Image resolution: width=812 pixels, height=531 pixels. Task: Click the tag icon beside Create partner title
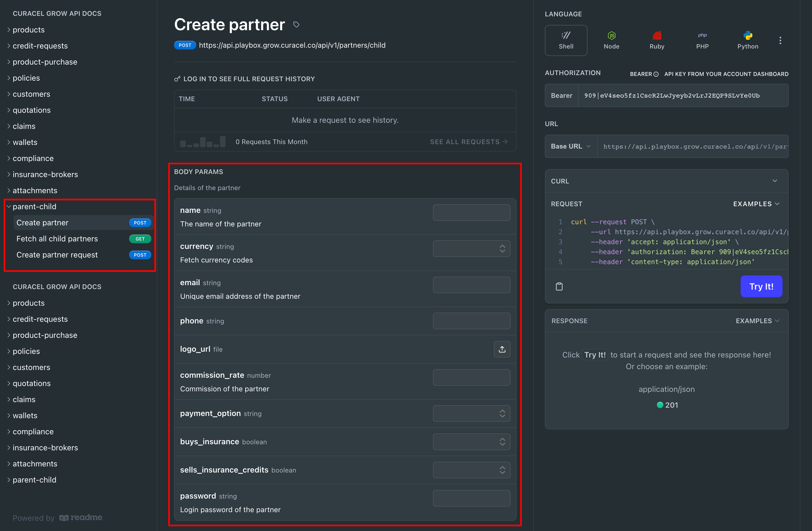click(296, 25)
